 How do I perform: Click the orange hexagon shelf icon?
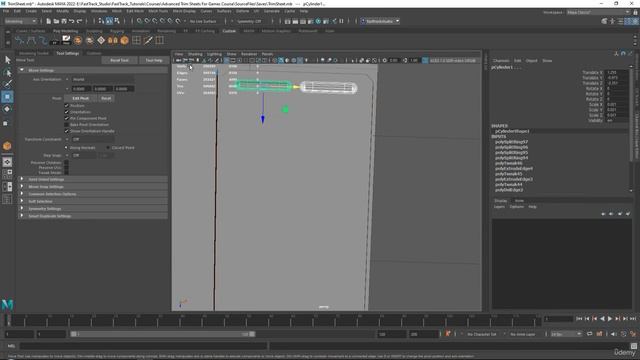(124, 40)
